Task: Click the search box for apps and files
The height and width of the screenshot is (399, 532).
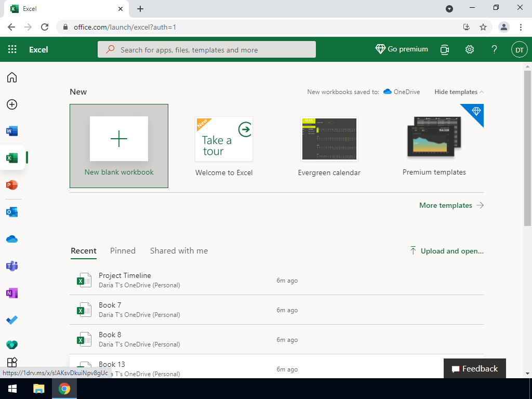Action: tap(207, 50)
